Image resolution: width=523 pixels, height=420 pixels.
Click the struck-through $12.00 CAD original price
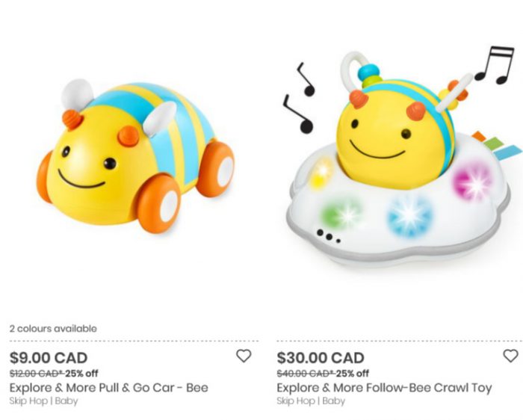pos(36,374)
